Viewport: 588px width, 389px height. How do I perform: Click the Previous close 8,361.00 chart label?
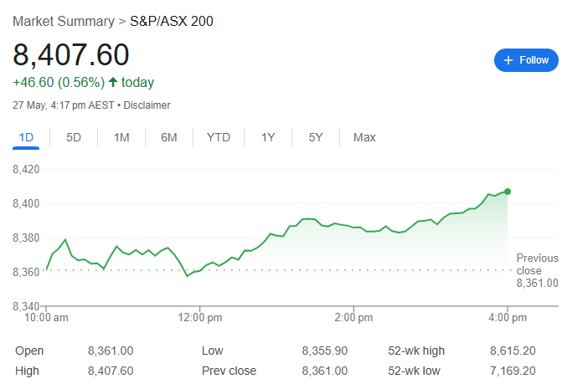(537, 271)
